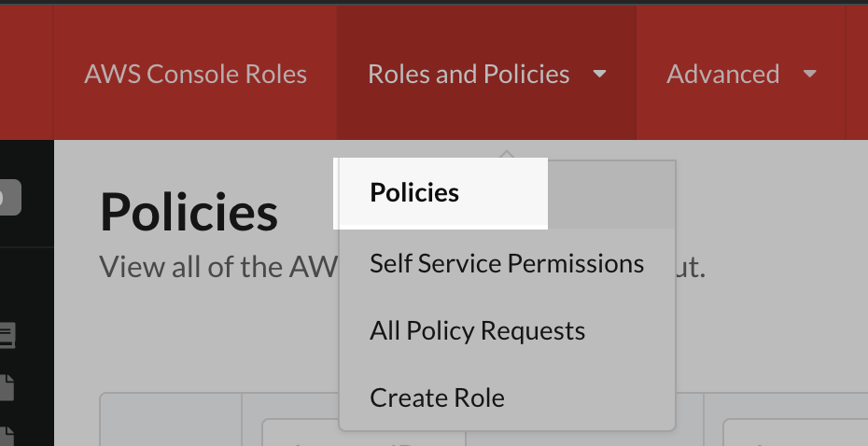The image size is (868, 446).
Task: Open the AWS Console Roles page
Action: click(x=195, y=74)
